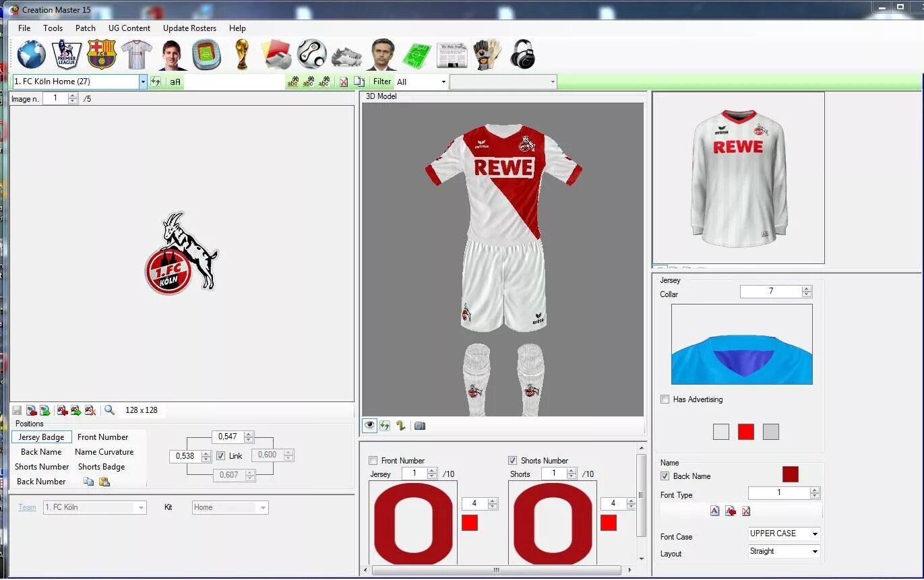Open the FC Barcelona teams icon
Viewport: 924px width, 580px height.
(102, 55)
